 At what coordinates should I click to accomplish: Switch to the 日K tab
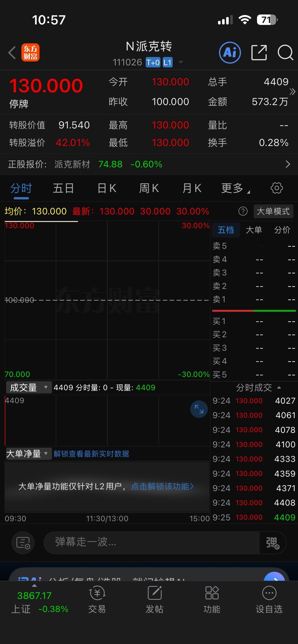[107, 188]
